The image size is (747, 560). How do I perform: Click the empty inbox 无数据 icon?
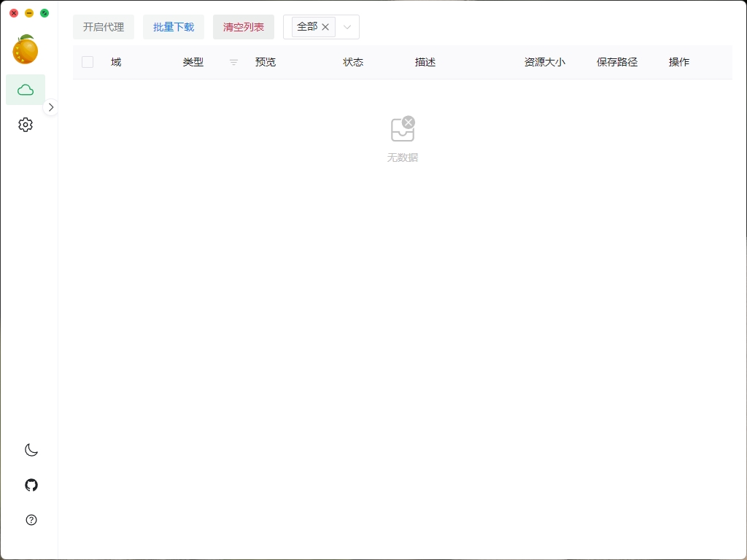pyautogui.click(x=403, y=130)
